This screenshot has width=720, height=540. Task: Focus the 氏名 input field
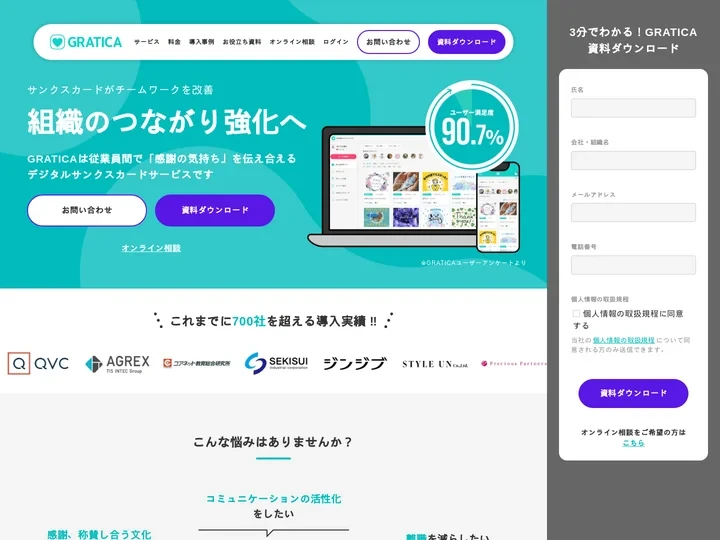click(x=633, y=108)
